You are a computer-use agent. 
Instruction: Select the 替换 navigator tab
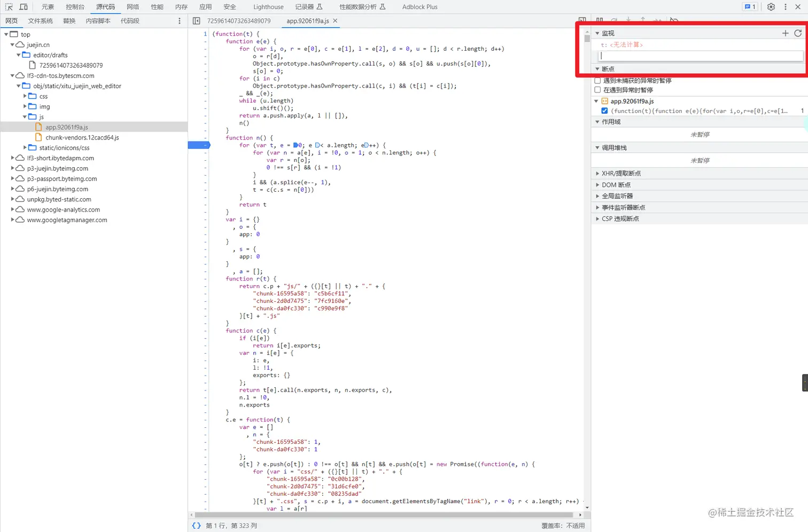pos(69,21)
